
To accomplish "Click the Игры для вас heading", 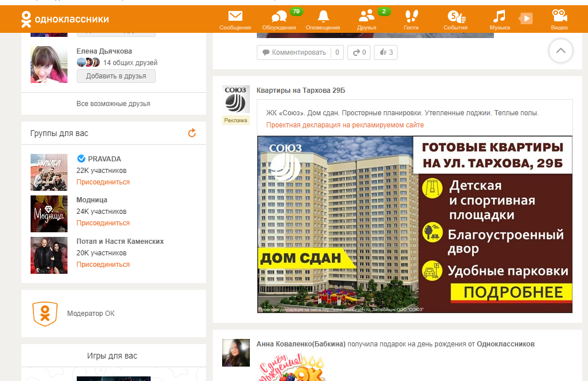I will 112,356.
